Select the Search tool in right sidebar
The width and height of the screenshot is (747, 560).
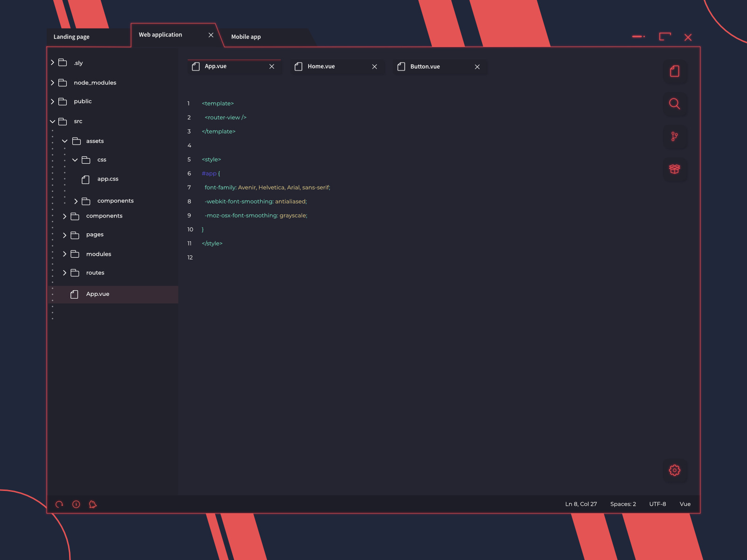coord(675,105)
